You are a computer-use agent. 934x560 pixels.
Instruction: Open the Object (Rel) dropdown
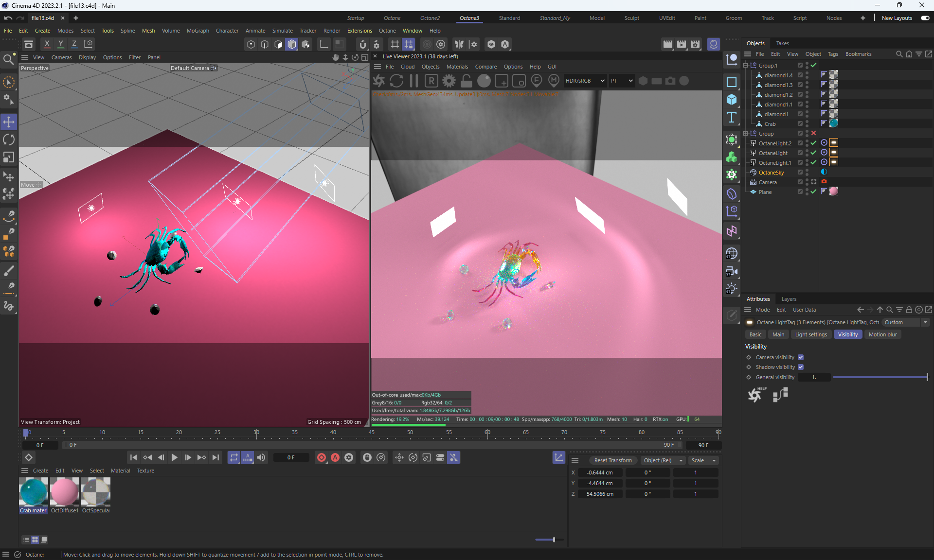(663, 460)
